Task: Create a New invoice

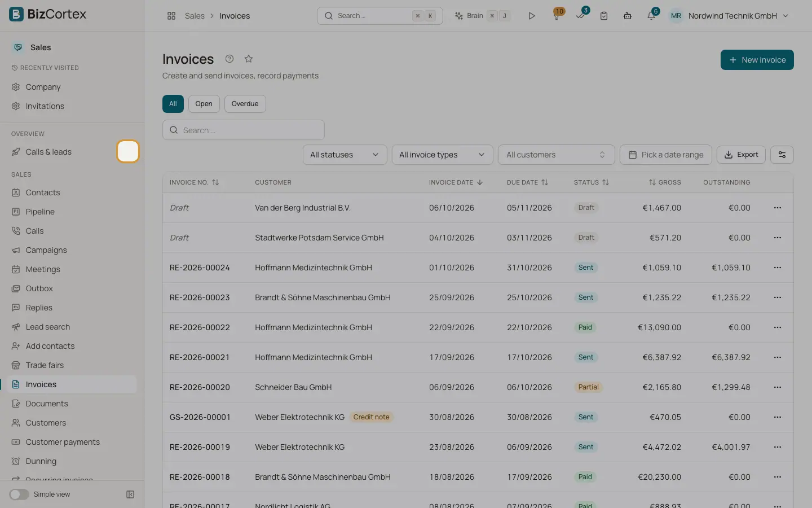Action: (x=757, y=60)
